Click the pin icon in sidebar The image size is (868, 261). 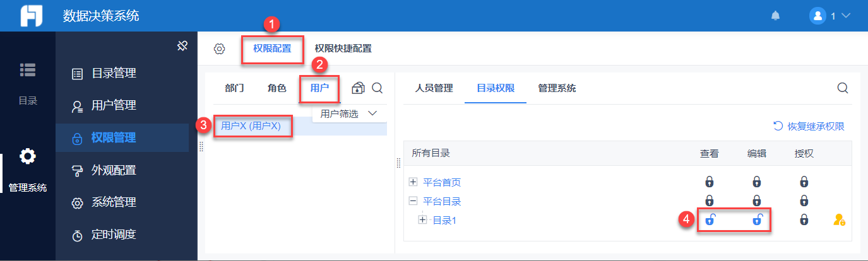(x=182, y=46)
